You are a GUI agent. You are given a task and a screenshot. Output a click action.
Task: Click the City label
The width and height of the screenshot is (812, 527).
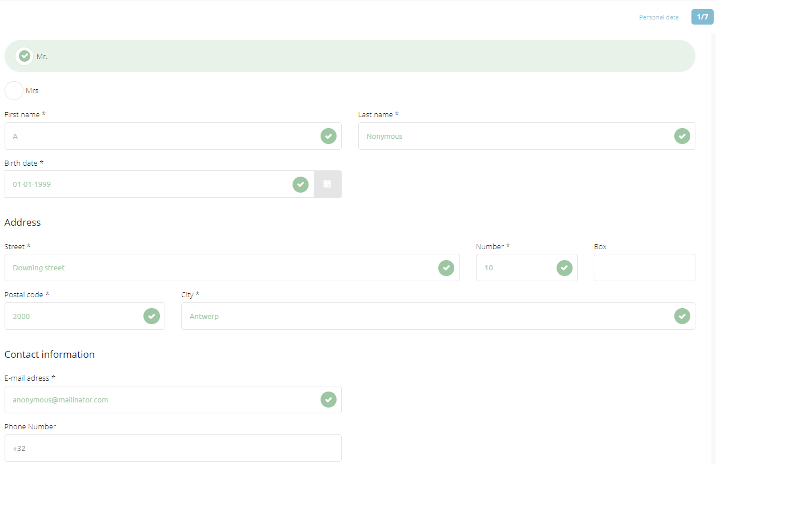(x=190, y=294)
